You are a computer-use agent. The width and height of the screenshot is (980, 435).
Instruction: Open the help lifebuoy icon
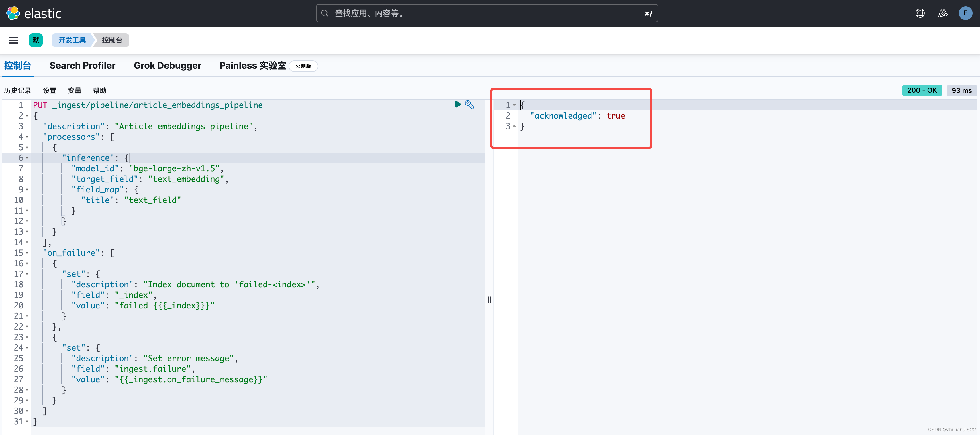click(x=920, y=13)
